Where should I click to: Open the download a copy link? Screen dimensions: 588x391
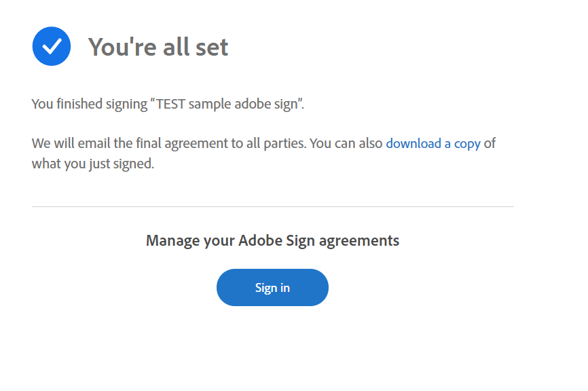pos(433,144)
